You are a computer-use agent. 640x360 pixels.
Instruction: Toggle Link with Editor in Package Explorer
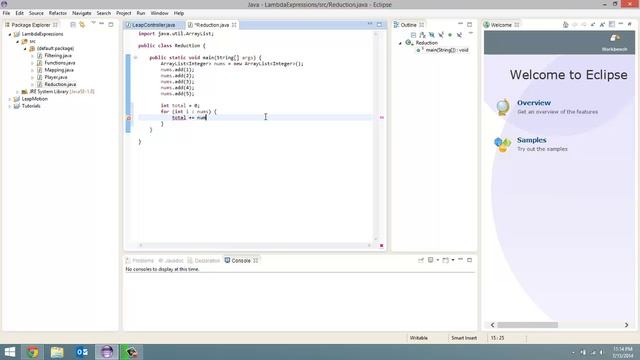click(82, 24)
